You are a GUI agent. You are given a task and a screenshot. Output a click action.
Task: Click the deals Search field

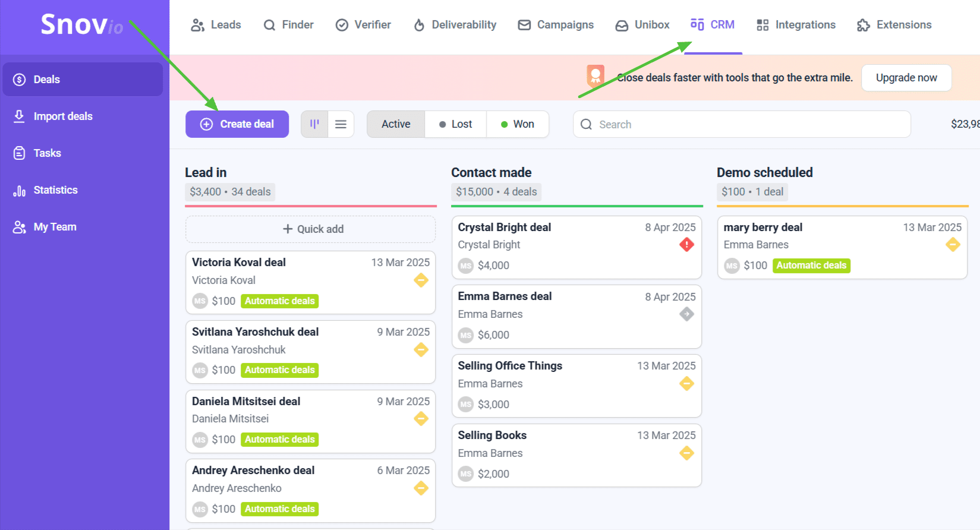(742, 124)
